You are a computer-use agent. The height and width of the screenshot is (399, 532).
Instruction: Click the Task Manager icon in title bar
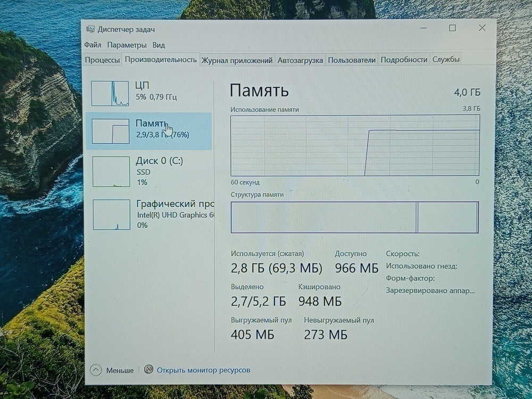click(90, 29)
